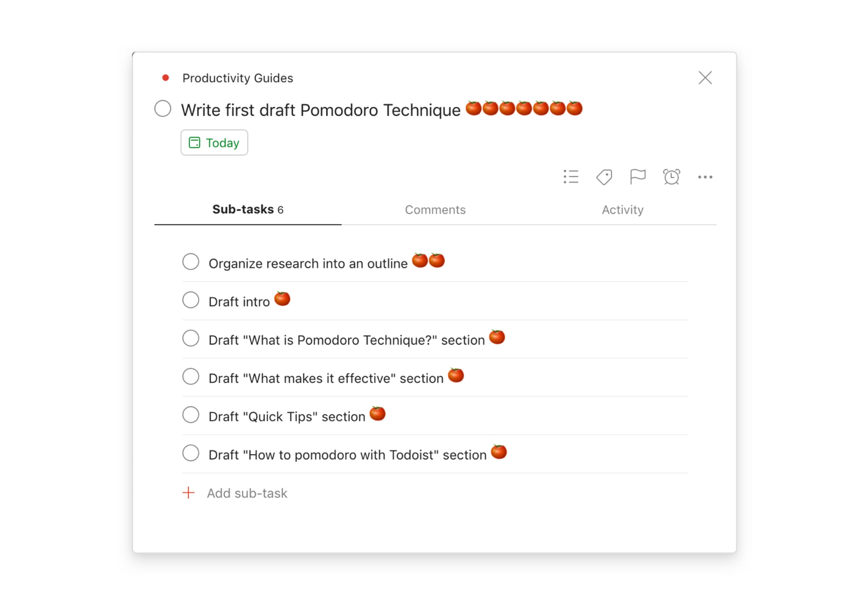Image resolution: width=868 pixels, height=605 pixels.
Task: Complete 'What is Pomodoro Technique?' sub-task
Action: pyautogui.click(x=191, y=338)
